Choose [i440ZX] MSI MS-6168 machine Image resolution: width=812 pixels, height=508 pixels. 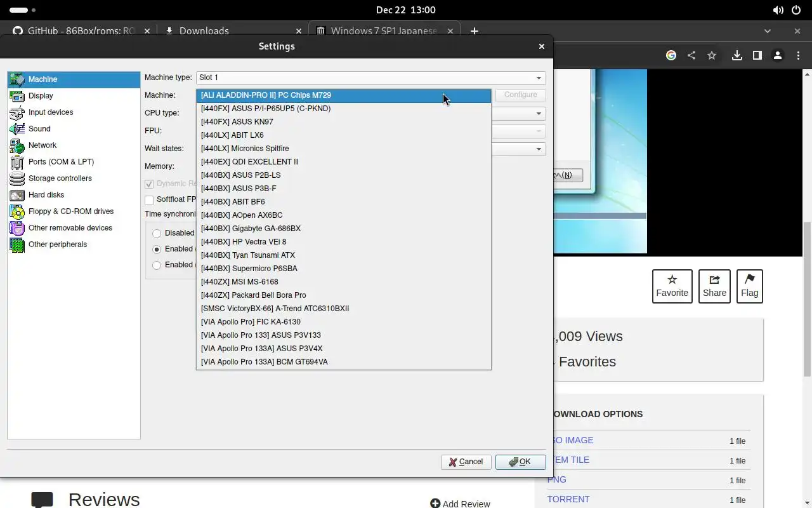click(x=343, y=282)
